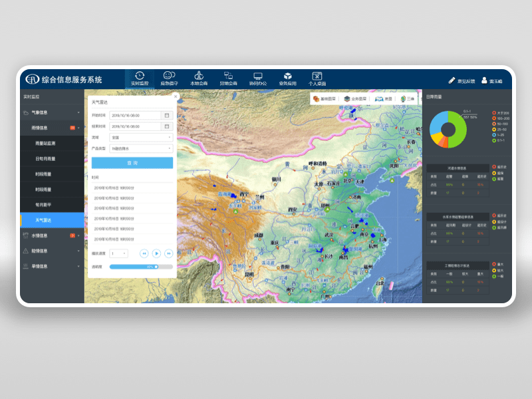532x399 pixels.
Task: Click the 透明度 transparency slider
Action: point(141,267)
